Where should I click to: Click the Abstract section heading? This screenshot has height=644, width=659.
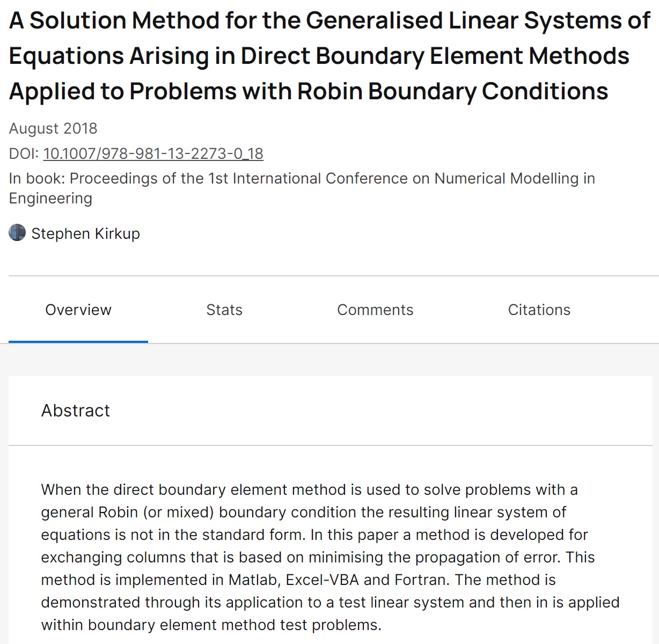[76, 411]
